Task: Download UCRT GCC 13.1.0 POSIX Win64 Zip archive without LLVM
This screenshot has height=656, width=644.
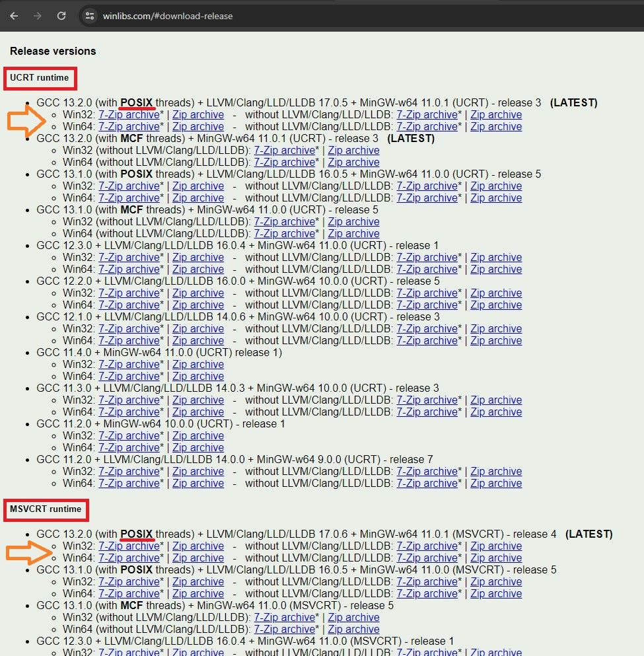Action: pos(496,198)
